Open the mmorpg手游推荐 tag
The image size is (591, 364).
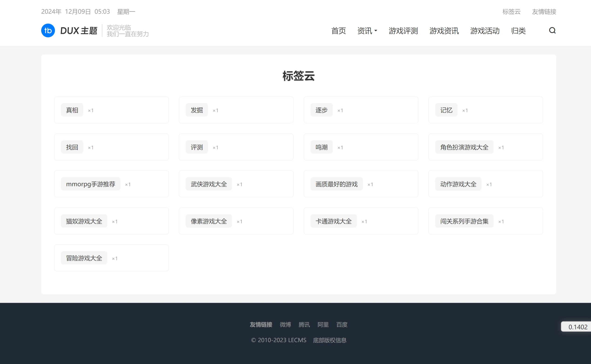click(90, 184)
